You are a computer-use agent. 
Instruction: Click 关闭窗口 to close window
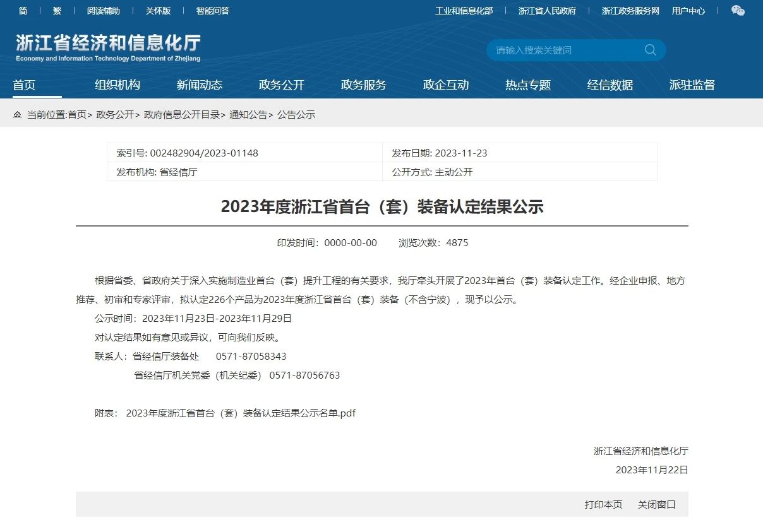click(656, 504)
